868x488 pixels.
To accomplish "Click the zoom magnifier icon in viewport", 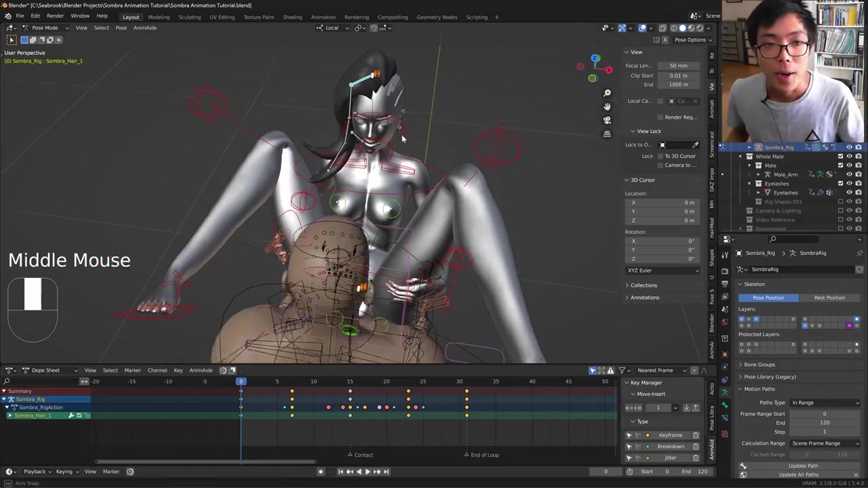I will pyautogui.click(x=607, y=93).
